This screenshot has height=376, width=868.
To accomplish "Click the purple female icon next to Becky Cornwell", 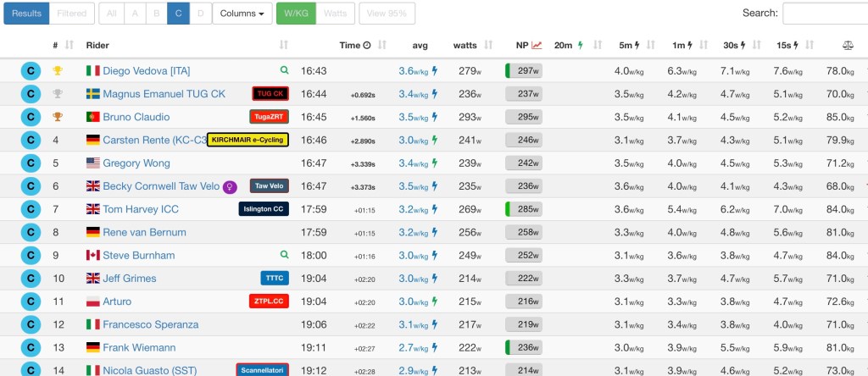I will [229, 186].
